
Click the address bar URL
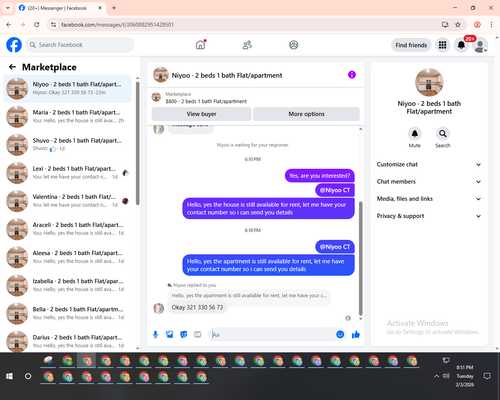coord(117,25)
